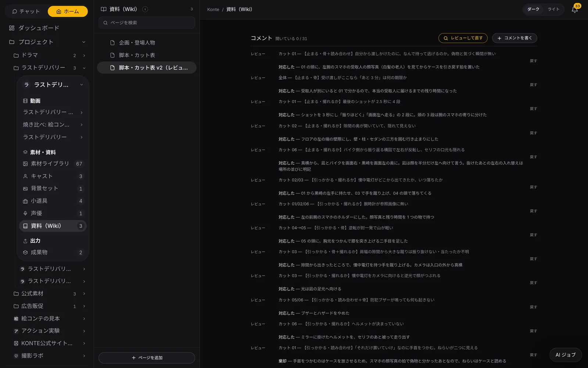
Task: Click the 動画 film icon
Action: (x=25, y=101)
